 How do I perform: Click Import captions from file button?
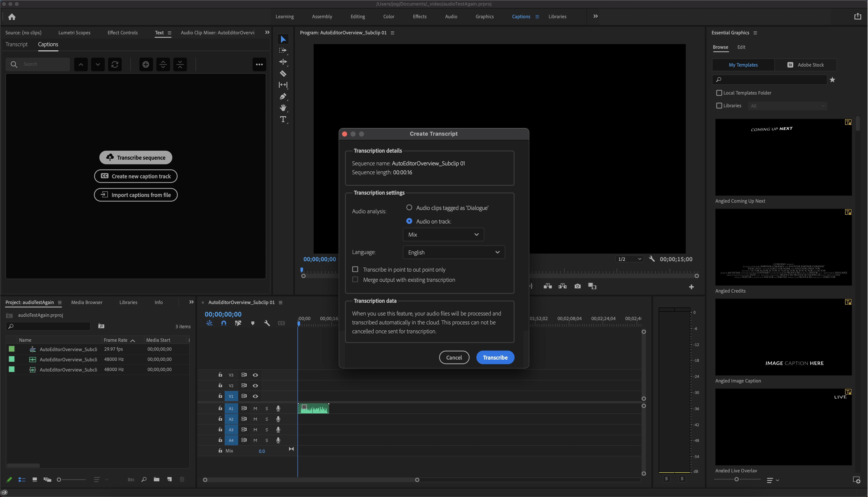pyautogui.click(x=136, y=195)
